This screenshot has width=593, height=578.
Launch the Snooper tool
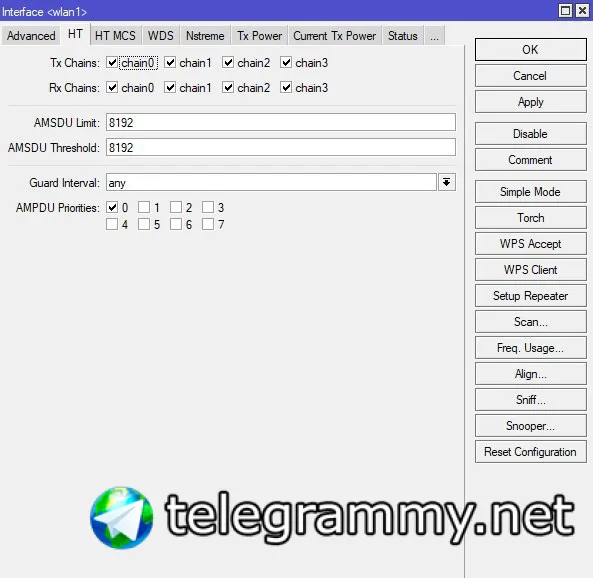click(531, 426)
